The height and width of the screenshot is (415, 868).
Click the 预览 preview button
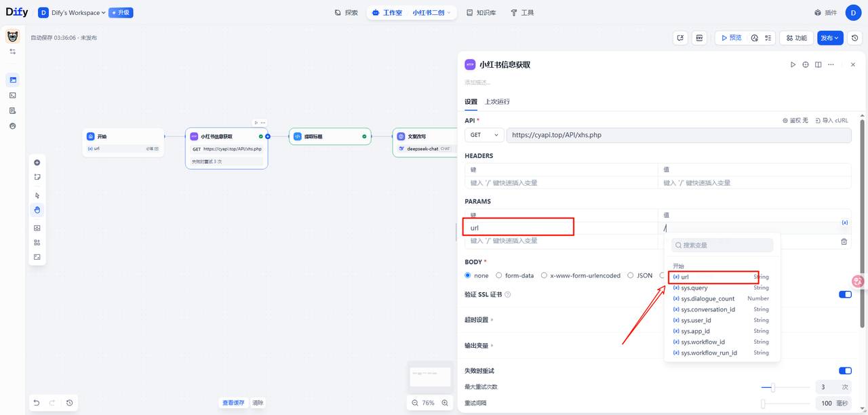(731, 38)
